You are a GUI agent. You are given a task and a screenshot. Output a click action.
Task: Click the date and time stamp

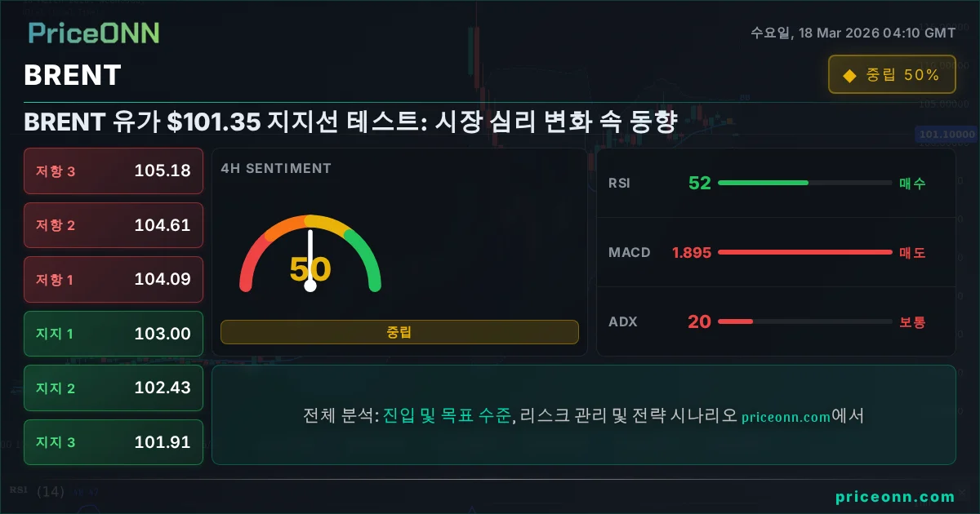(x=853, y=33)
